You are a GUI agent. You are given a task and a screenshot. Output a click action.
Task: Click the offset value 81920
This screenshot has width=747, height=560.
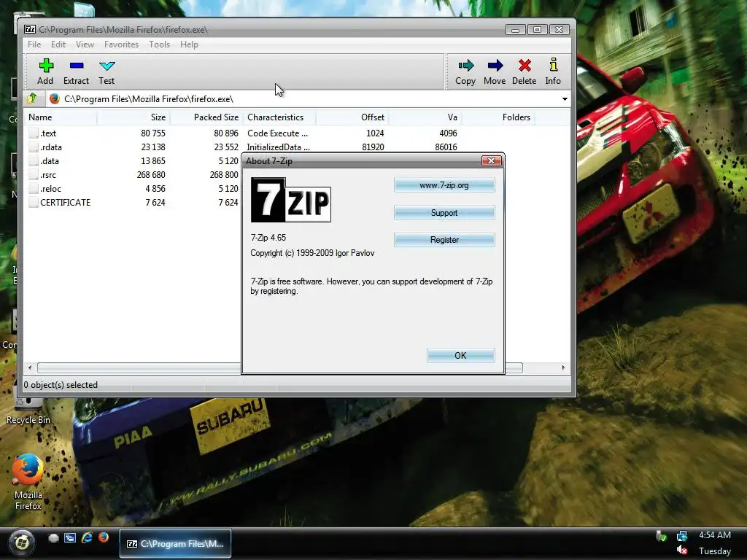[373, 147]
